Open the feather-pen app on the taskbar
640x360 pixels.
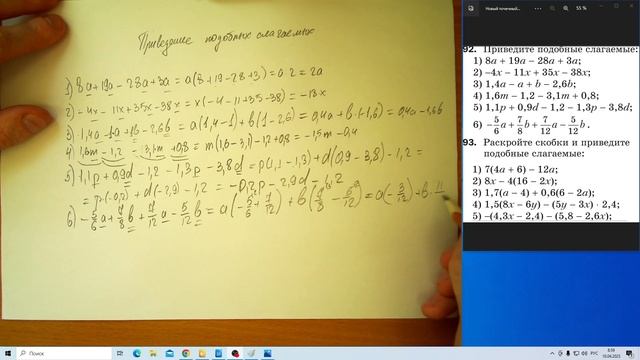click(x=251, y=353)
